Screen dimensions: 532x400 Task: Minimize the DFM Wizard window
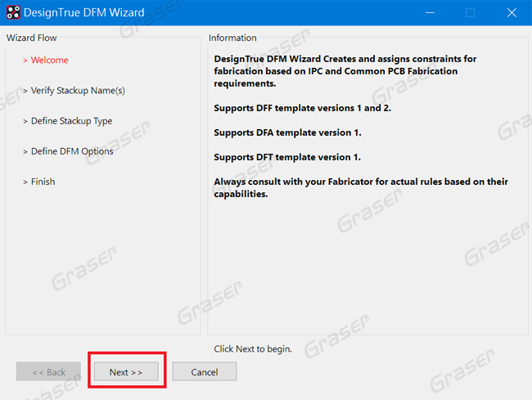coord(430,12)
